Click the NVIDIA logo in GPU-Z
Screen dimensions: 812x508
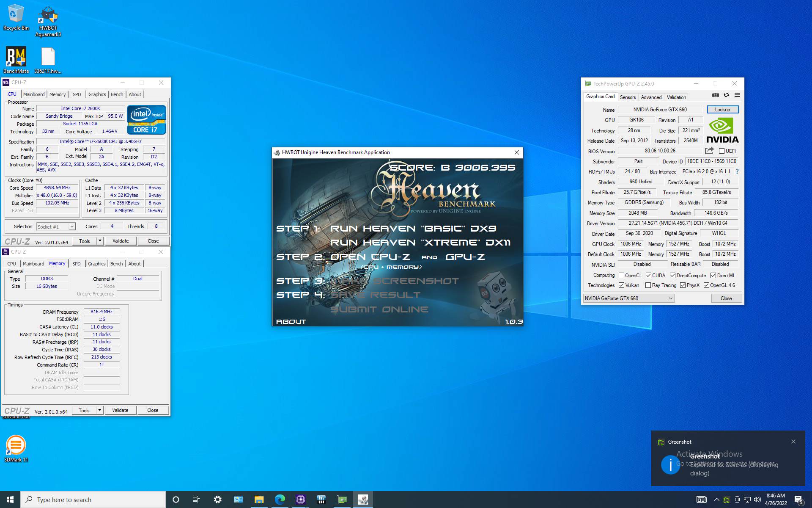click(x=722, y=130)
